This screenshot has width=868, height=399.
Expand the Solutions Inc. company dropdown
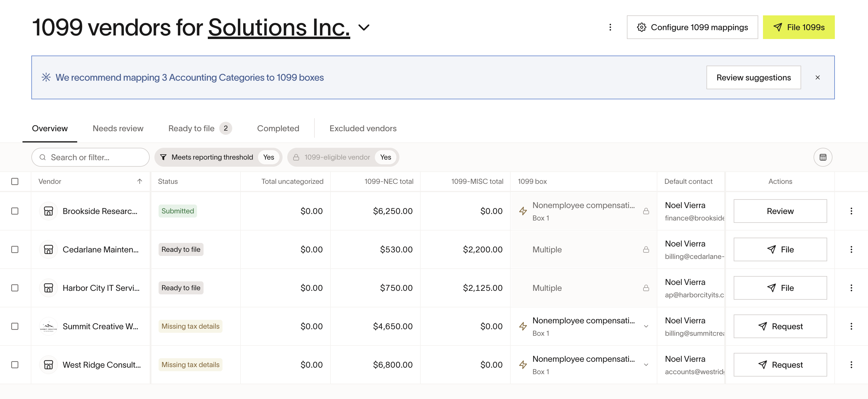coord(364,27)
